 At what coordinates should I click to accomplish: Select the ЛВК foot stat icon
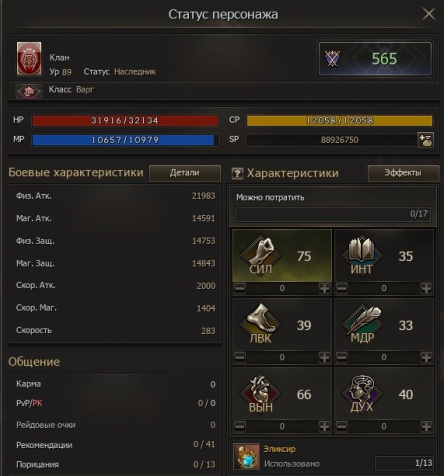click(x=260, y=324)
